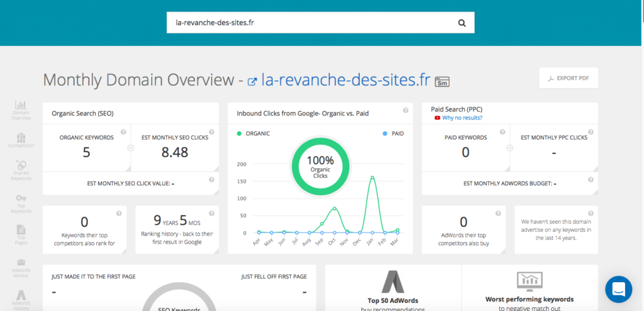Open Domain Overview in sidebar
Screen dimensions: 644x311
click(21, 111)
